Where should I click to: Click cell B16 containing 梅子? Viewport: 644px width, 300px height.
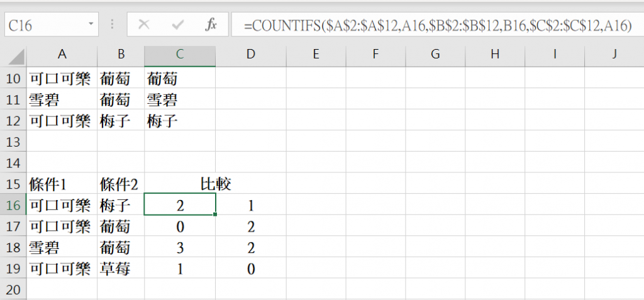(121, 204)
